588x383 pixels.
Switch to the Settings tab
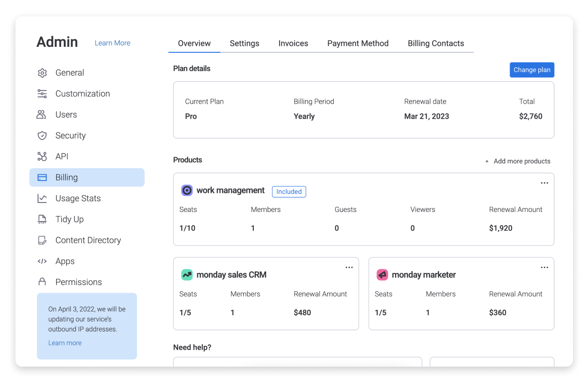pos(245,44)
